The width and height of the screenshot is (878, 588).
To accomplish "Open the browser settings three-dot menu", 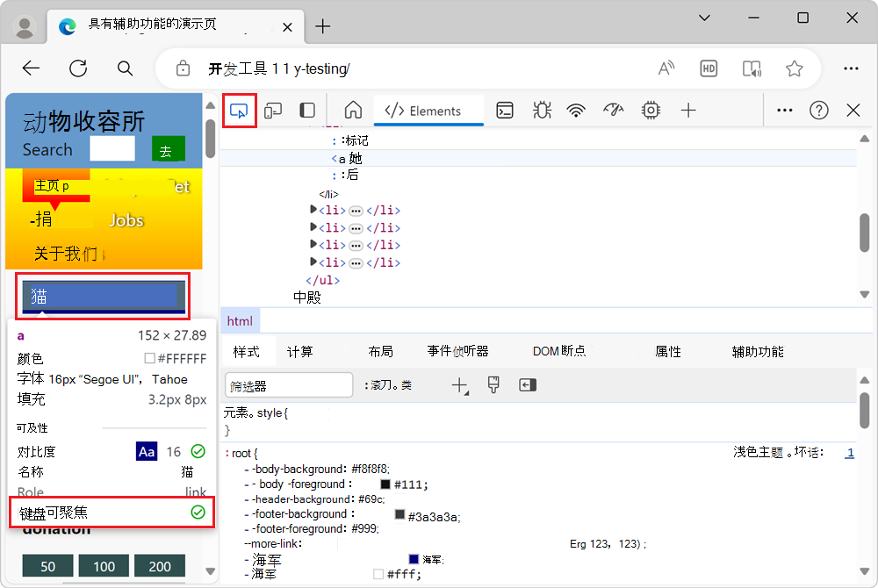I will click(851, 68).
